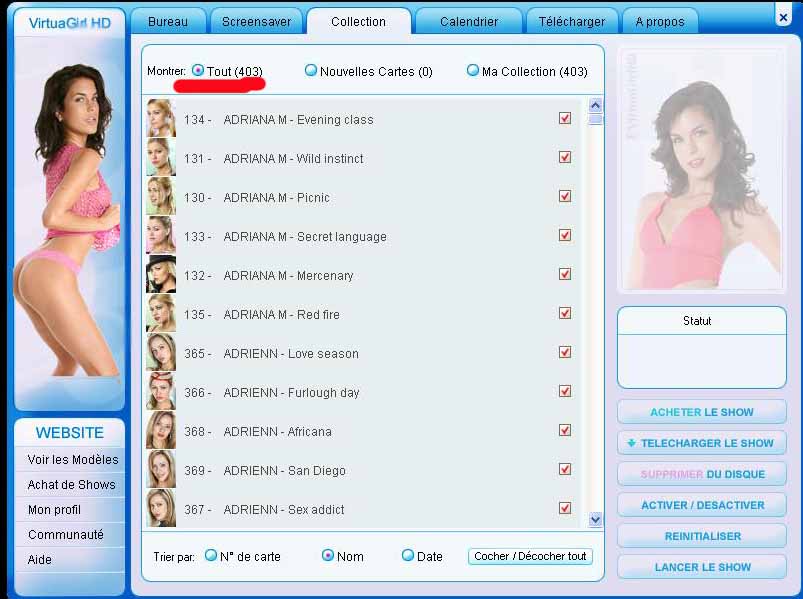Click the Mercenary card thumbnail
This screenshot has width=803, height=599.
pos(161,275)
